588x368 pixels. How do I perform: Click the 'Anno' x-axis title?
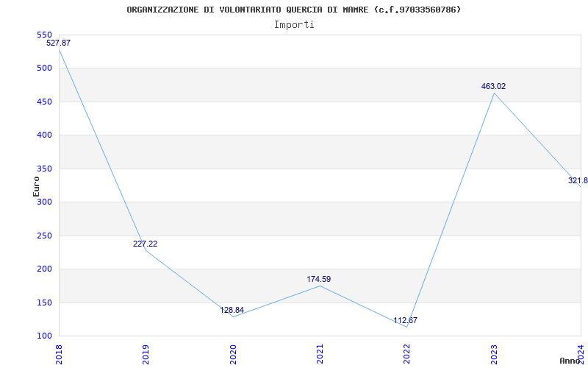[x=570, y=361]
